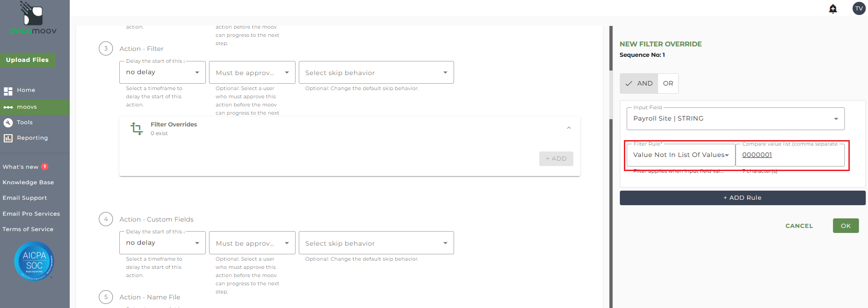Open the TV user avatar menu
Viewport: 868px width, 308px height.
click(858, 9)
